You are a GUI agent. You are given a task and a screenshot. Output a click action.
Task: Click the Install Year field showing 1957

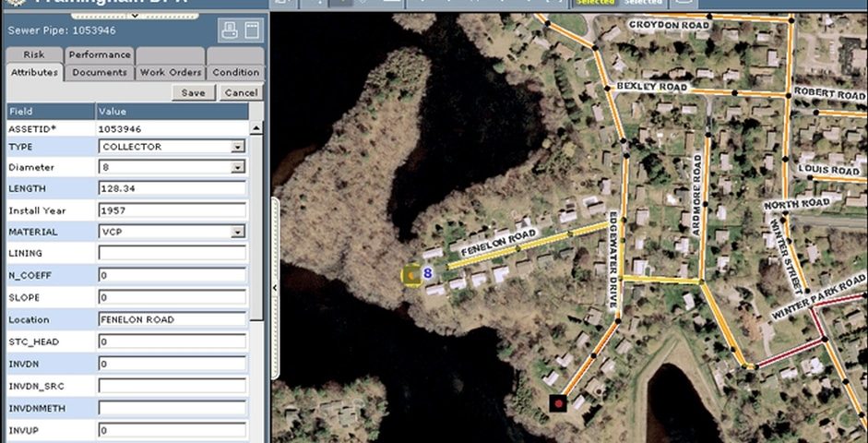(x=172, y=210)
